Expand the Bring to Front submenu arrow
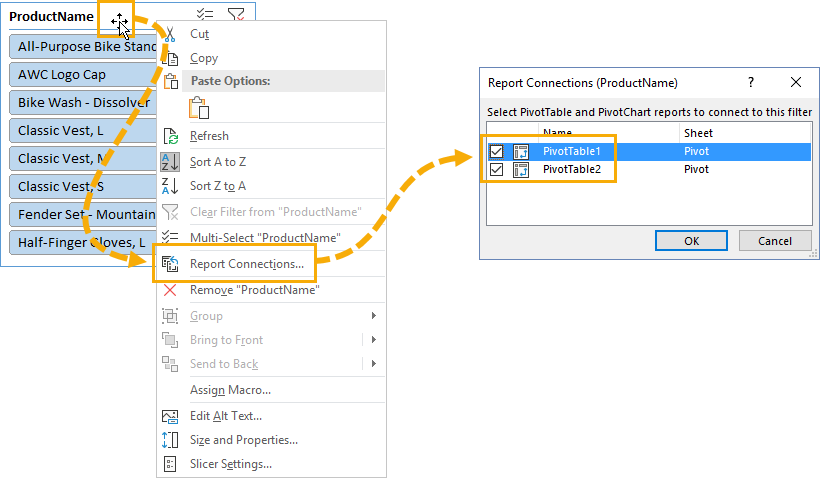Screen dimensions: 820x478 tap(373, 339)
